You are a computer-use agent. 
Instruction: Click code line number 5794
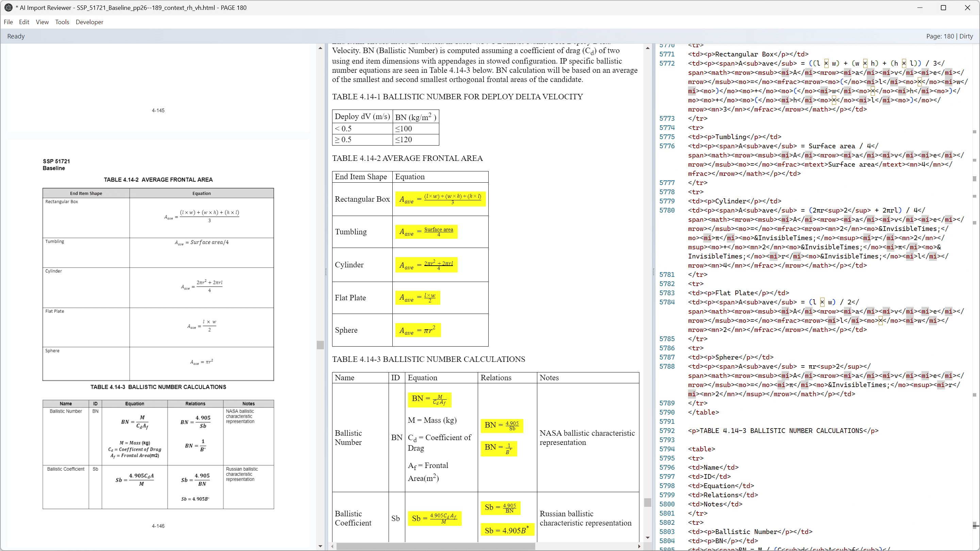pos(667,449)
